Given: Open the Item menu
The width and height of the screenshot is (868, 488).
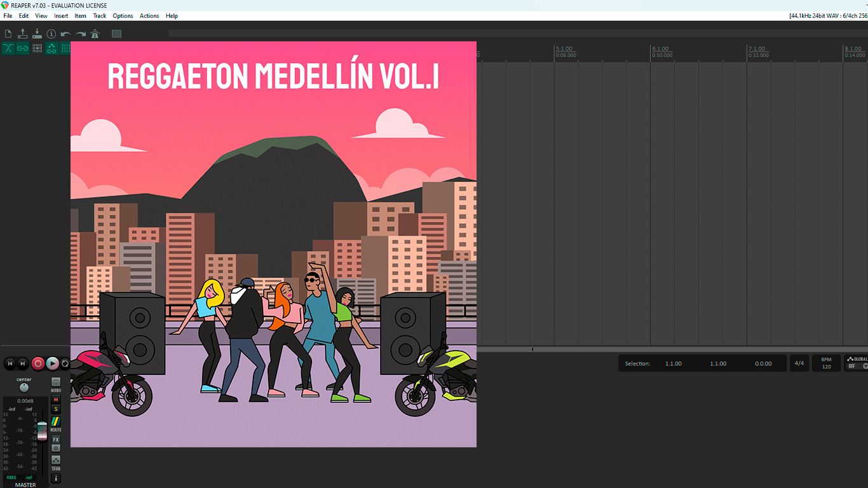Looking at the screenshot, I should coord(81,16).
